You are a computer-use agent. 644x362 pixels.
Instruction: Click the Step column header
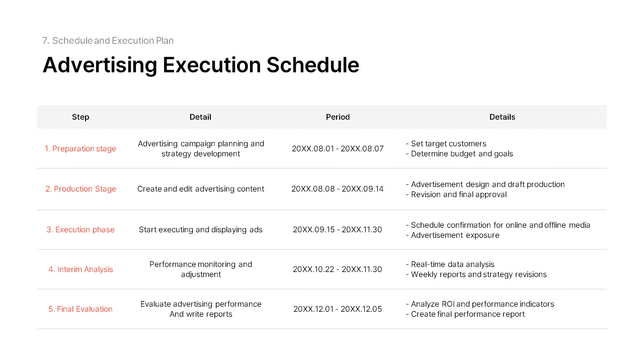[x=80, y=117]
